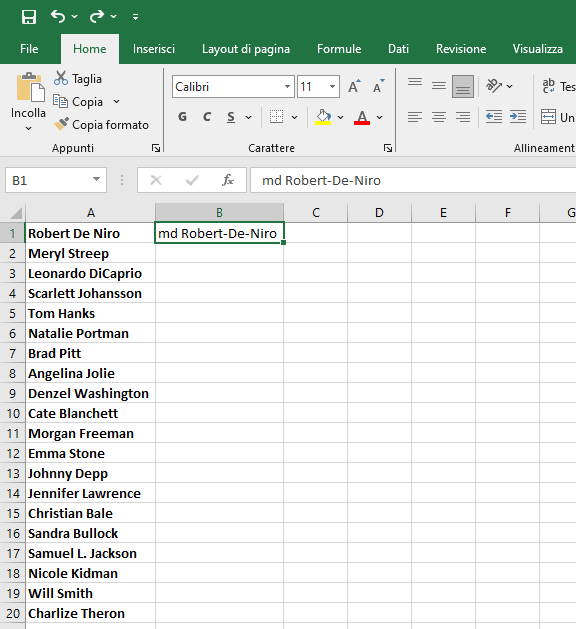Open the Layout di pagina tab

click(246, 49)
